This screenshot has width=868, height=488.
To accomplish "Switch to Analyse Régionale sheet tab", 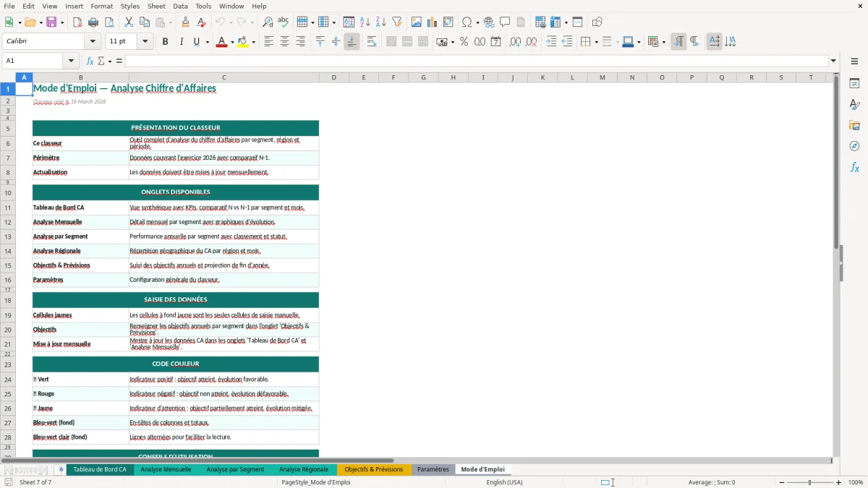I will click(304, 469).
